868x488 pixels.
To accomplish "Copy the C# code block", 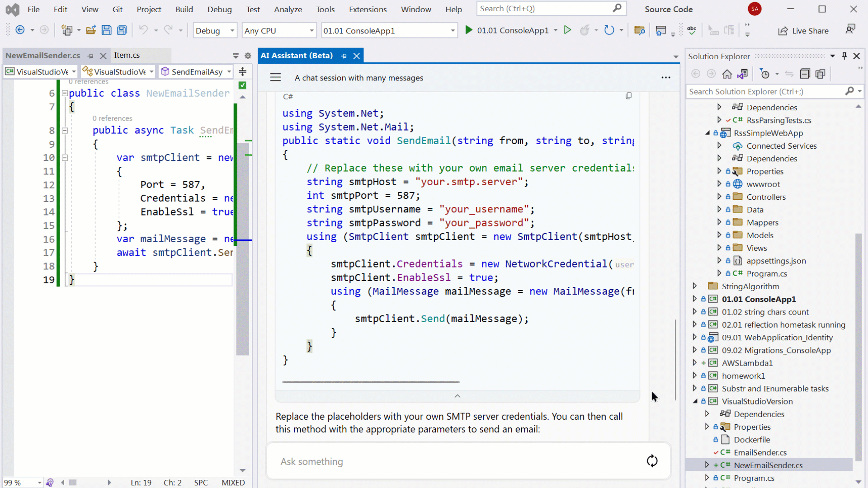I will (628, 96).
